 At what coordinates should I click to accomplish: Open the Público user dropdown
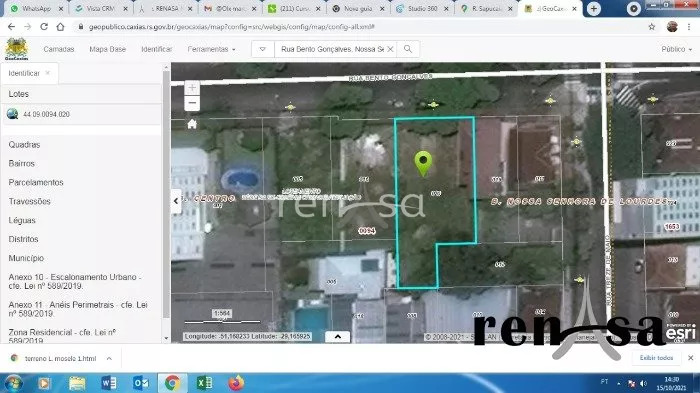(676, 49)
